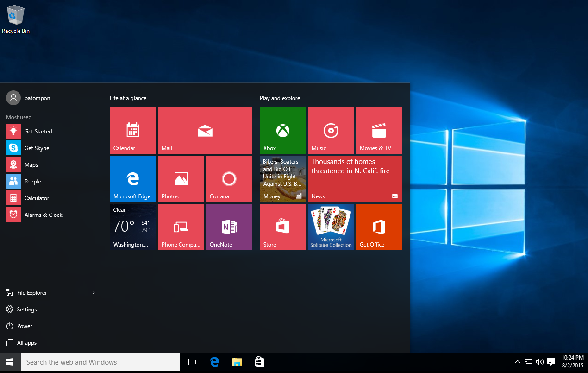Open the Movies & TV tile

[379, 131]
